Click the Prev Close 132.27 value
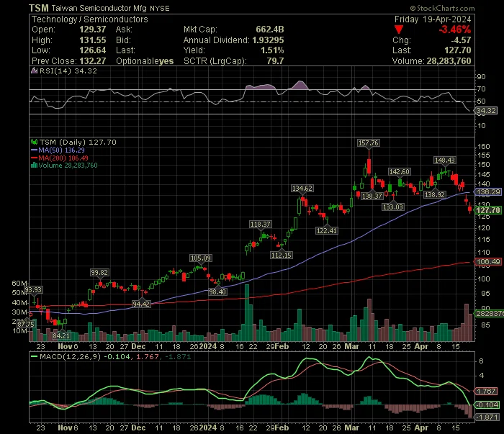 (x=93, y=61)
